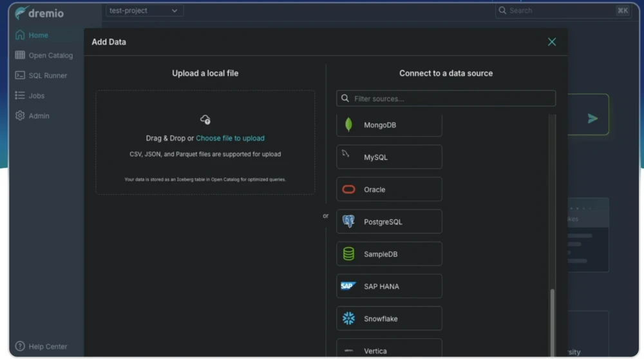
Task: Click Choose file to upload link
Action: click(230, 138)
